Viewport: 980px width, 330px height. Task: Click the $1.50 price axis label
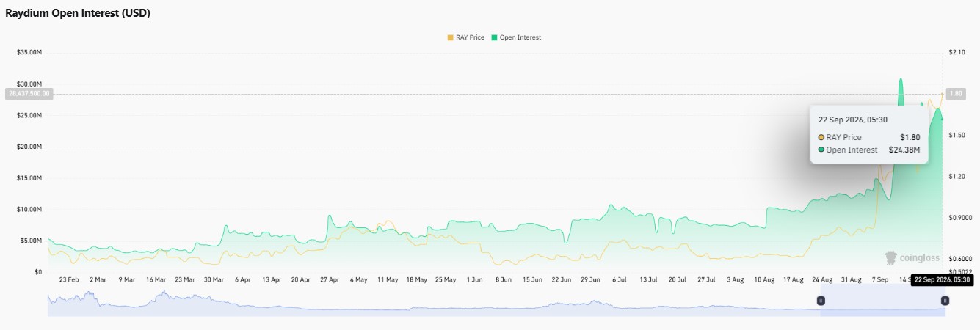tap(956, 136)
